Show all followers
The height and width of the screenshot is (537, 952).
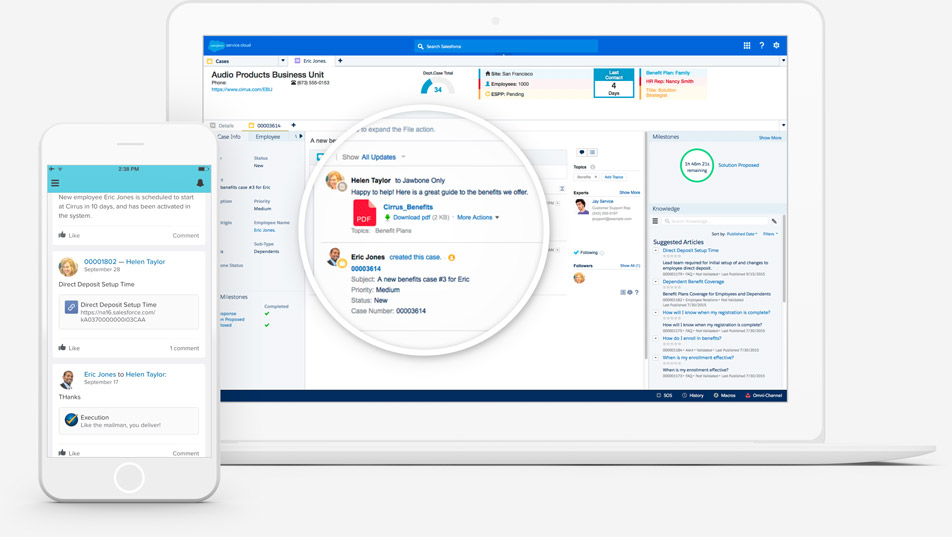pos(630,265)
